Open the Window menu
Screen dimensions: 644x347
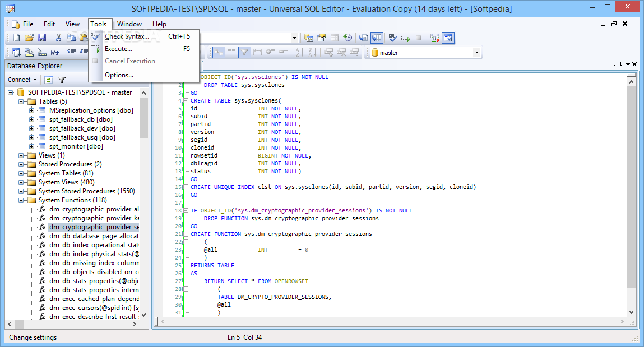click(x=129, y=24)
